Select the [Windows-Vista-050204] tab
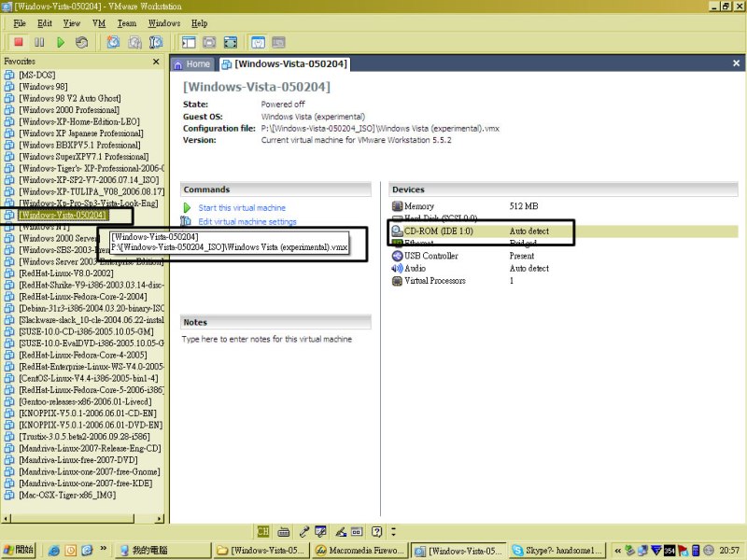This screenshot has height=560, width=747. [x=286, y=63]
